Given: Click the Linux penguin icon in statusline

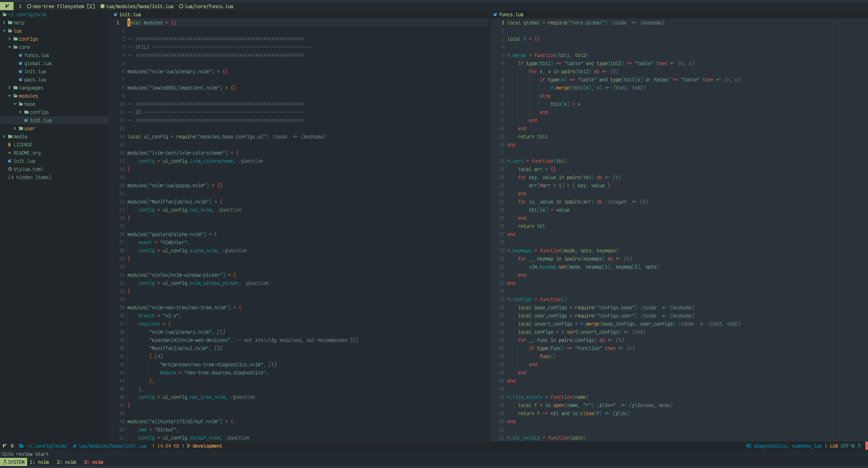Looking at the screenshot, I should [859, 446].
